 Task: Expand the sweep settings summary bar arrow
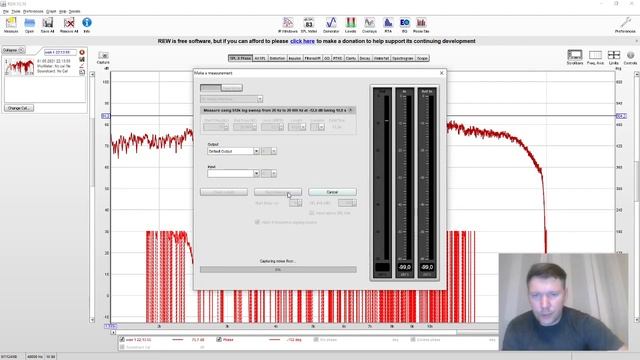click(350, 110)
